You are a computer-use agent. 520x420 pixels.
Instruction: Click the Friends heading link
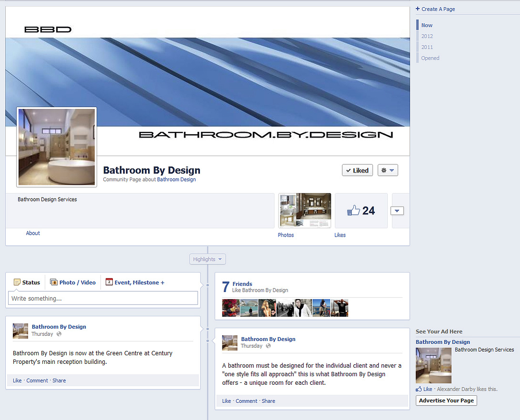pyautogui.click(x=242, y=284)
